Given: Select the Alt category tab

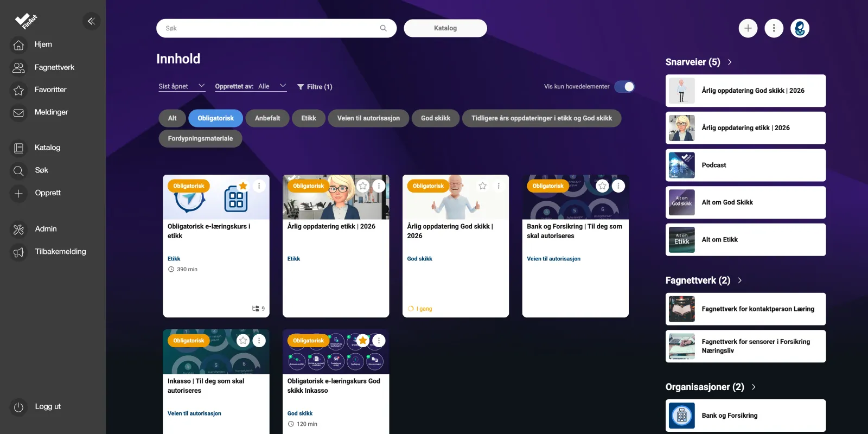Looking at the screenshot, I should 172,118.
